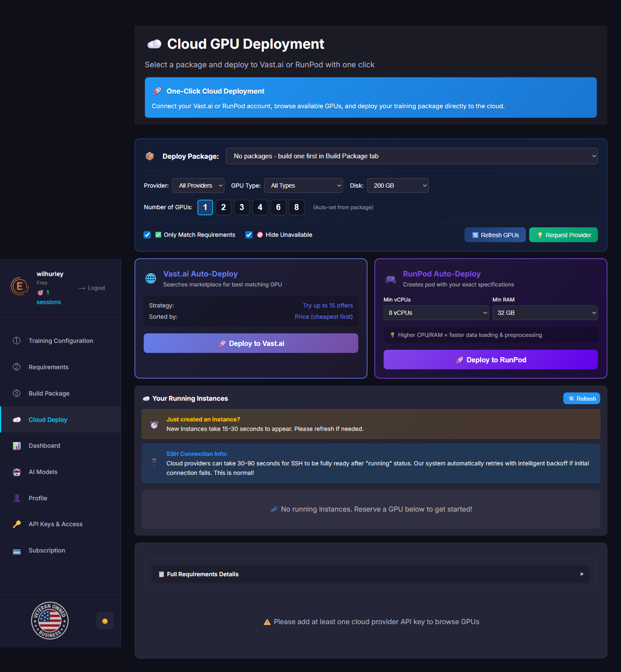Click the Veteran Owned Business badge
621x672 pixels.
50,620
